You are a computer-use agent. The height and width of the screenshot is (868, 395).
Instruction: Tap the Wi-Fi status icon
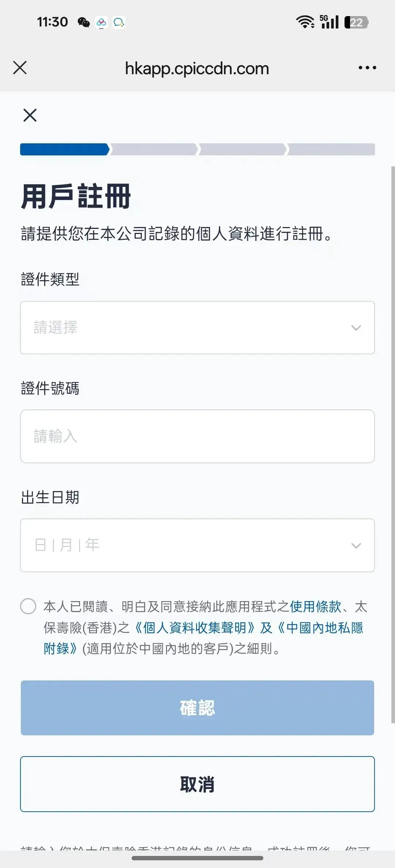[305, 22]
